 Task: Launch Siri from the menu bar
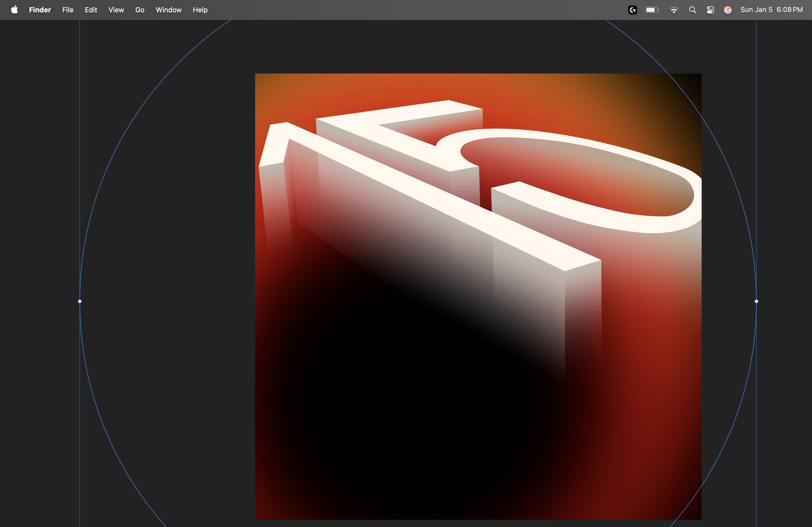pos(728,10)
